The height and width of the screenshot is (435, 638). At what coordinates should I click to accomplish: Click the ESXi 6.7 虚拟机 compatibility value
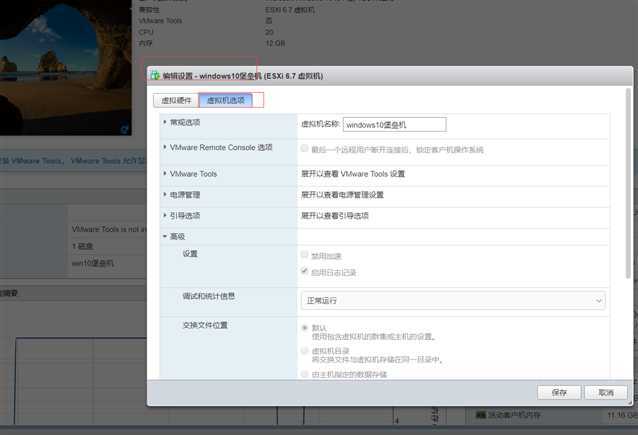[290, 10]
